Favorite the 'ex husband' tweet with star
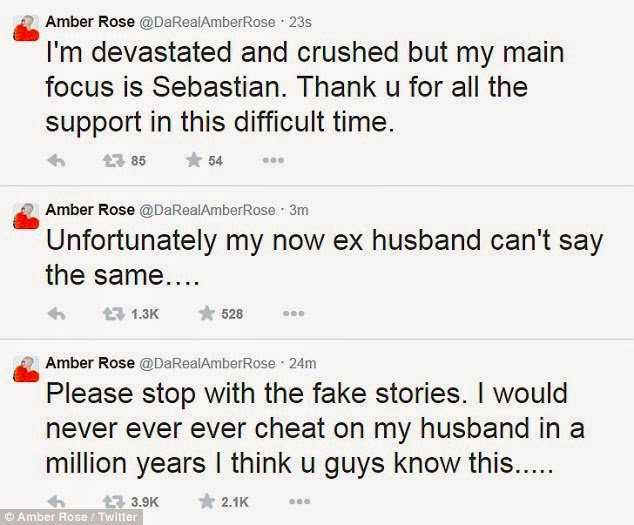634x525 pixels. (x=208, y=314)
